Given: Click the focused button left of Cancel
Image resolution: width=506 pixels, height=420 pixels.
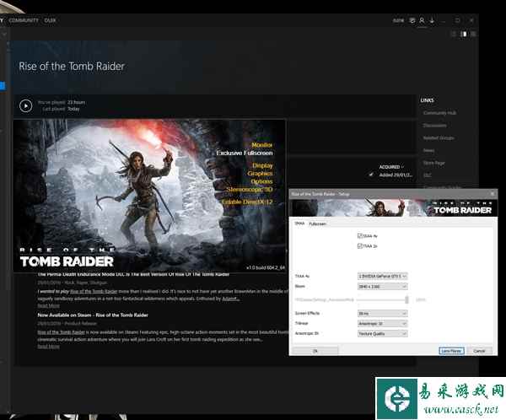Looking at the screenshot, I should point(451,351).
